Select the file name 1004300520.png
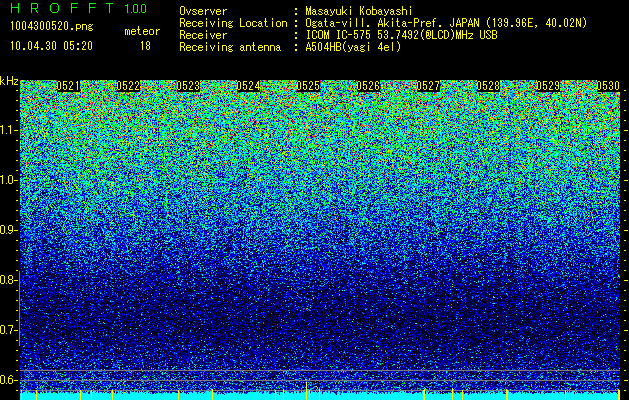The width and height of the screenshot is (629, 400). pyautogui.click(x=52, y=27)
